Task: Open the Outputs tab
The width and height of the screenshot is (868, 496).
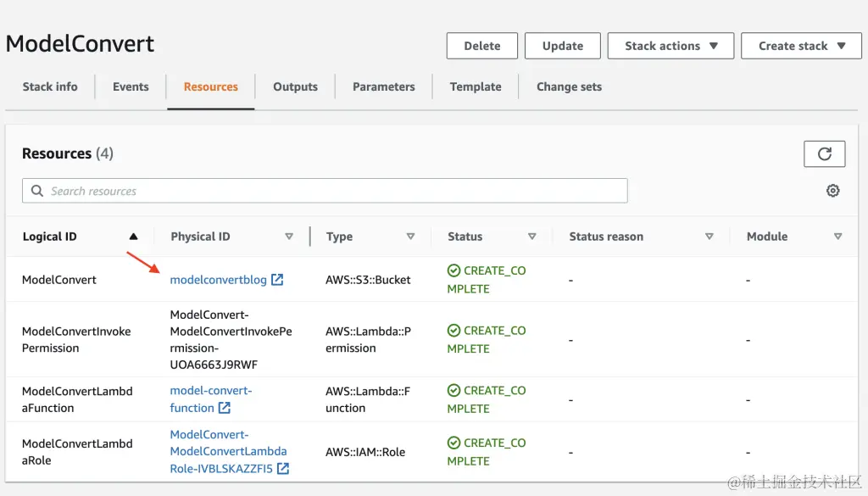Action: coord(295,86)
